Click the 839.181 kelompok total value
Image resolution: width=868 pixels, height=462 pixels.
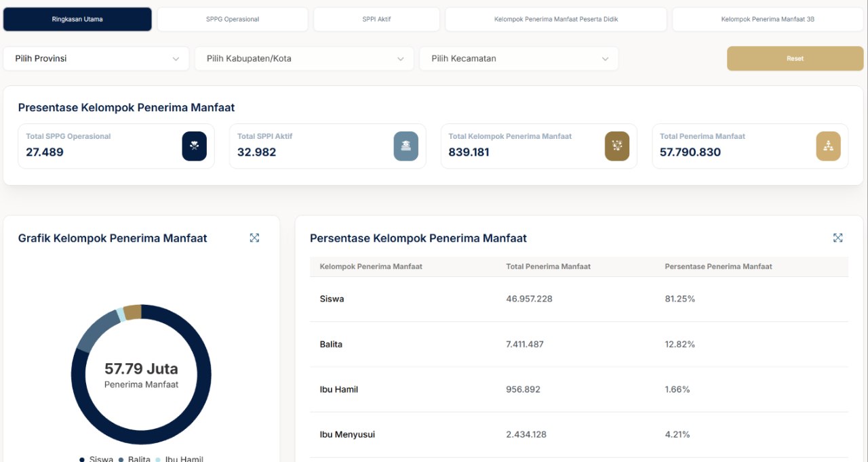pyautogui.click(x=469, y=152)
